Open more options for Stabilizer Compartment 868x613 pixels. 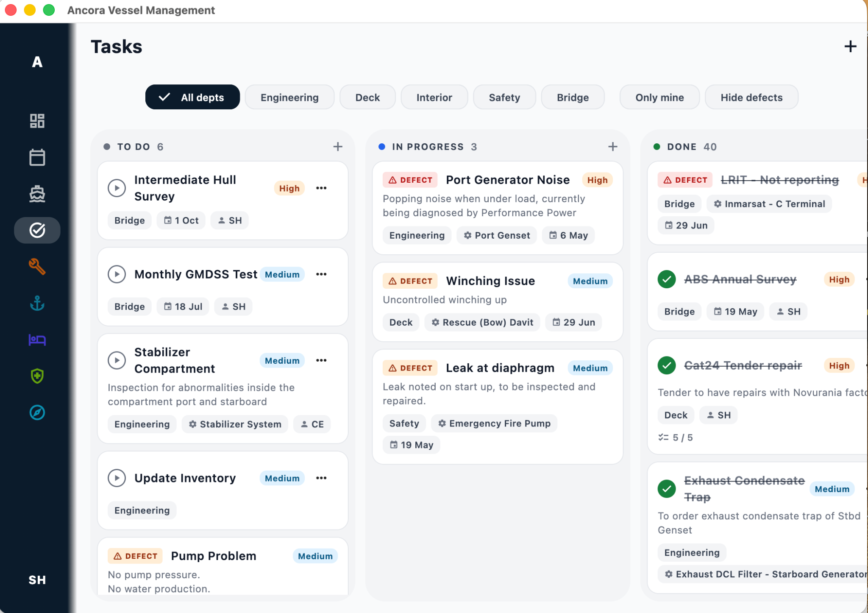click(x=321, y=360)
